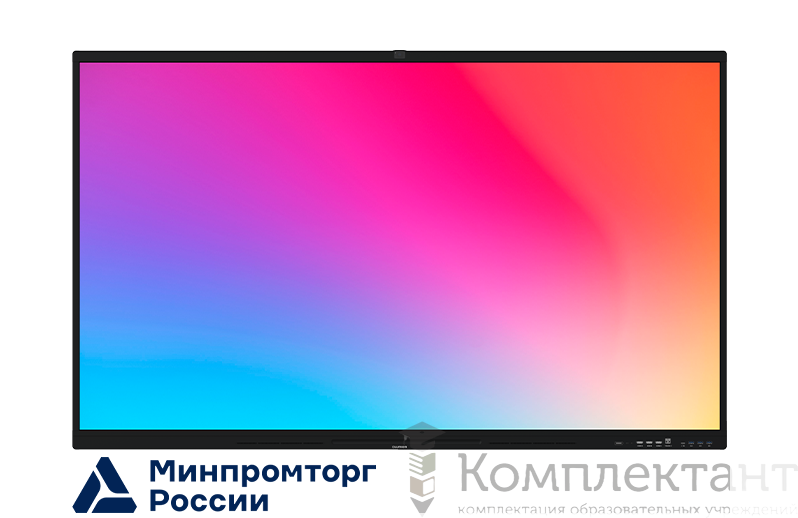Click the Минпромторг text
This screenshot has height=518, width=798.
pos(262,471)
